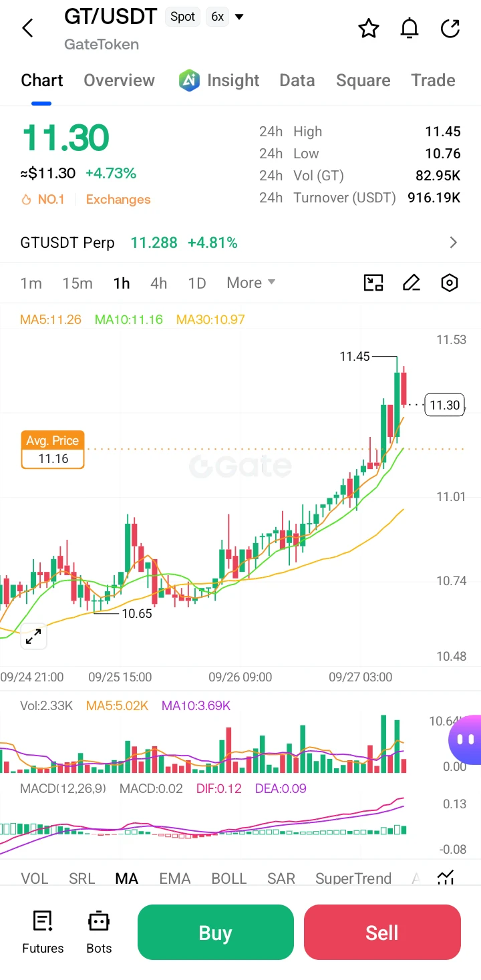This screenshot has height=980, width=481.
Task: Tap the DIF:0.12 reading
Action: tap(218, 788)
